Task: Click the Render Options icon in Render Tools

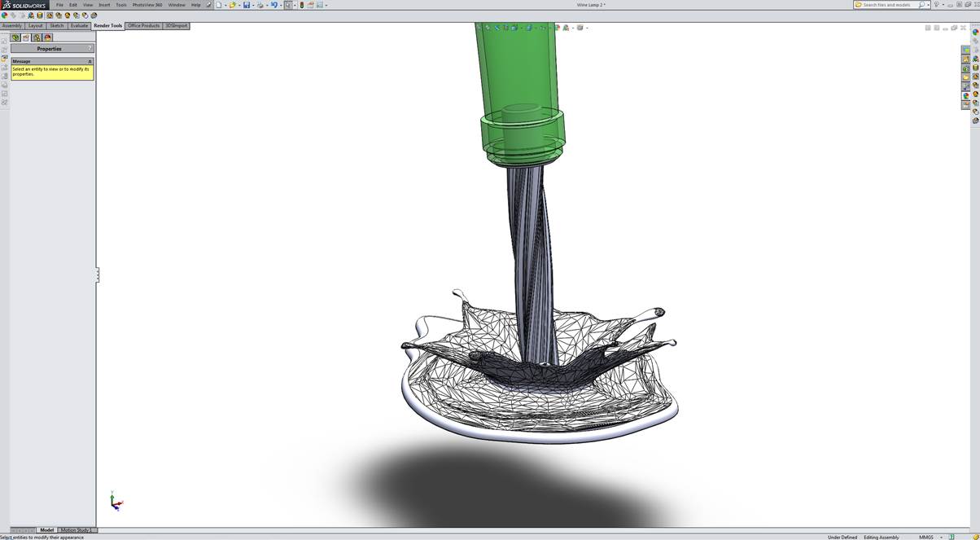Action: click(77, 15)
